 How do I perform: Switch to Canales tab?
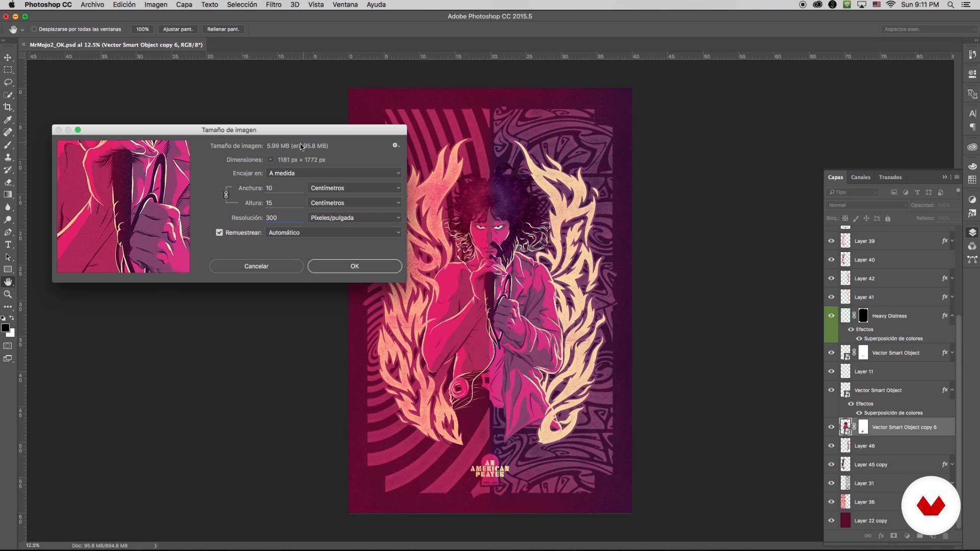(861, 177)
